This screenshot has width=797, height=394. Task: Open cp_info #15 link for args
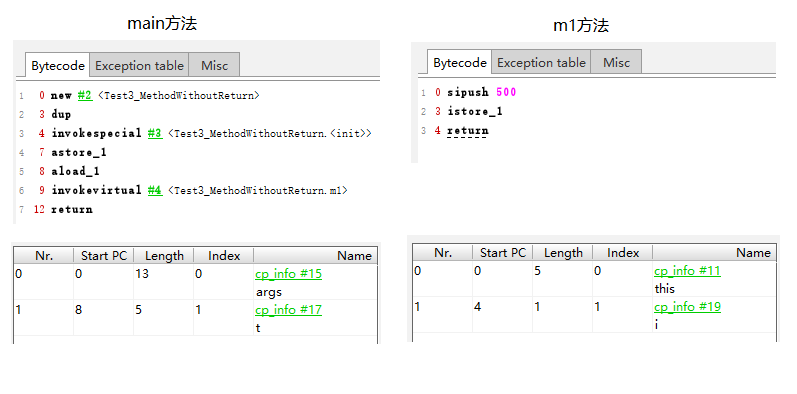click(288, 274)
